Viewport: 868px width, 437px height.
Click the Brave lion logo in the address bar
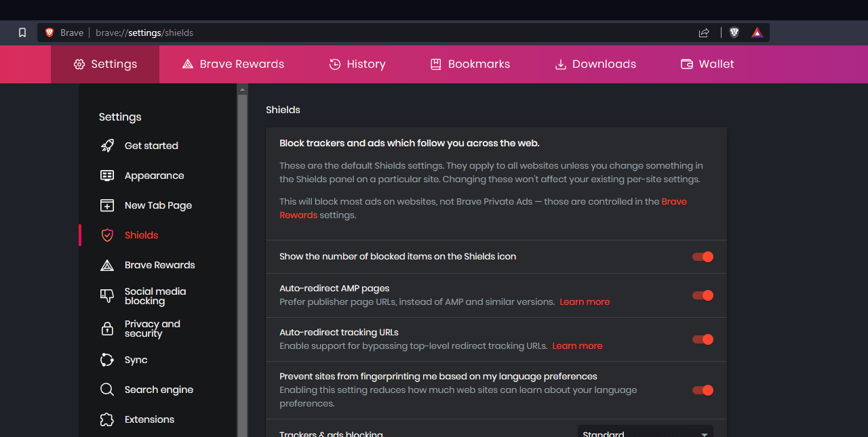50,33
